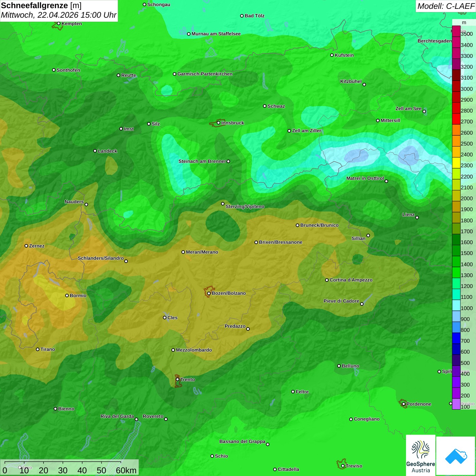The image size is (476, 476).
Task: Click the Bad Tölz label
Action: (254, 16)
